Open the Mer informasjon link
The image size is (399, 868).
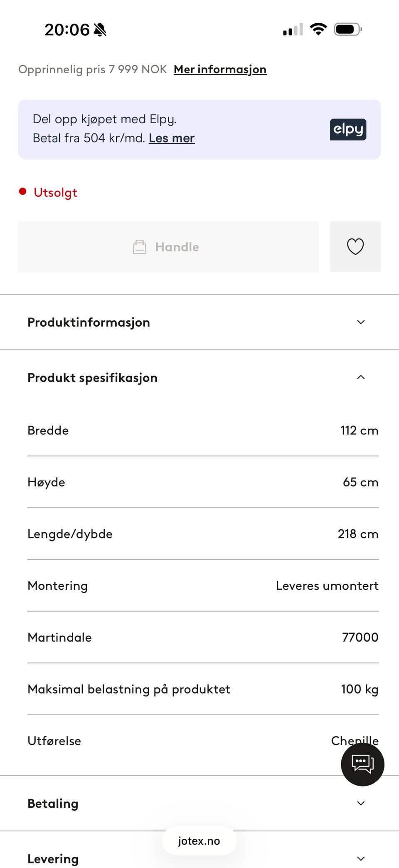(x=220, y=69)
